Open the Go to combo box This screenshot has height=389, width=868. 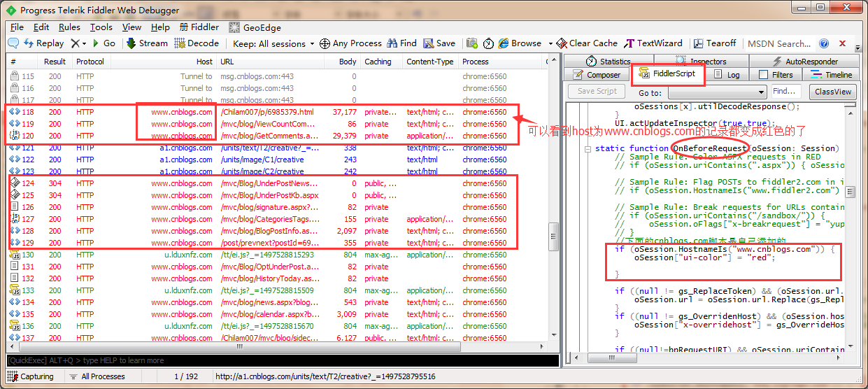pos(717,92)
